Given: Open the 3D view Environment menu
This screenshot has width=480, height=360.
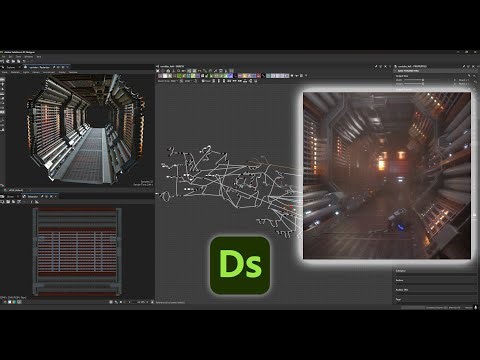Looking at the screenshot, I should click(49, 72).
